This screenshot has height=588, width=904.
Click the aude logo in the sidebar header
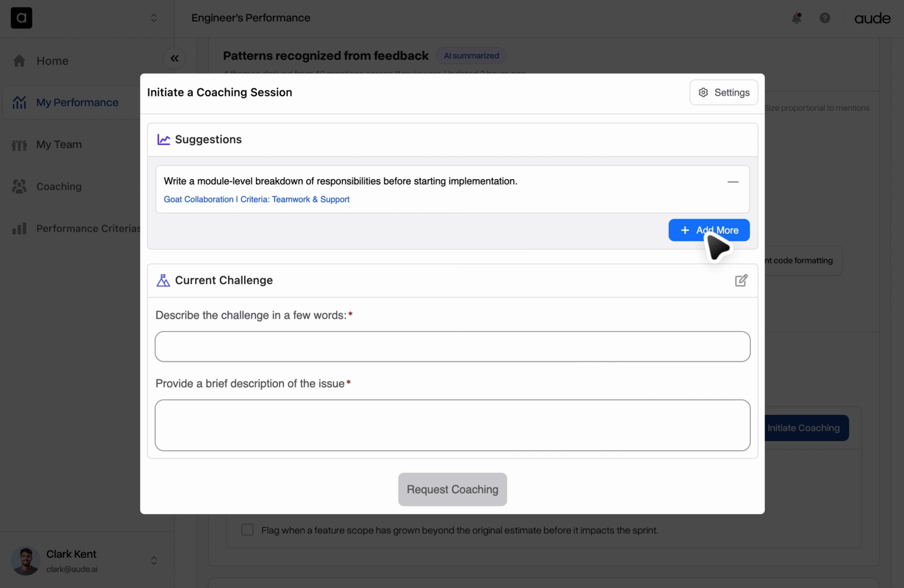pyautogui.click(x=21, y=18)
